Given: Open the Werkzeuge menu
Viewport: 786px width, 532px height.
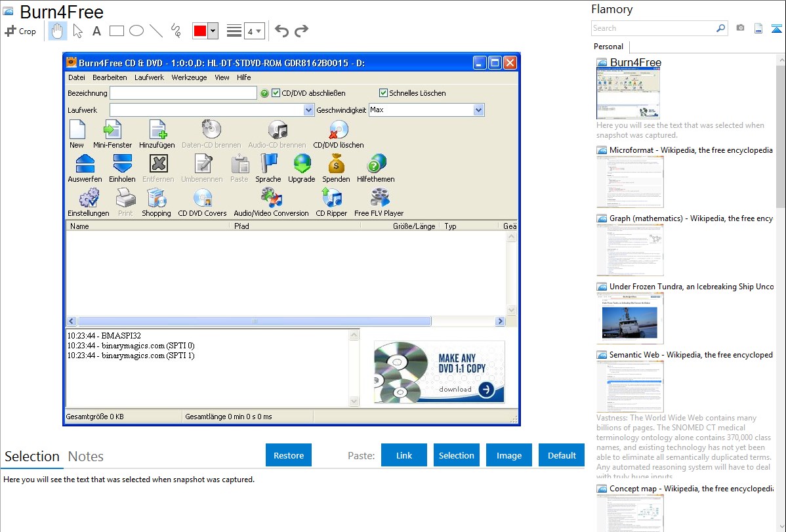Looking at the screenshot, I should tap(189, 77).
